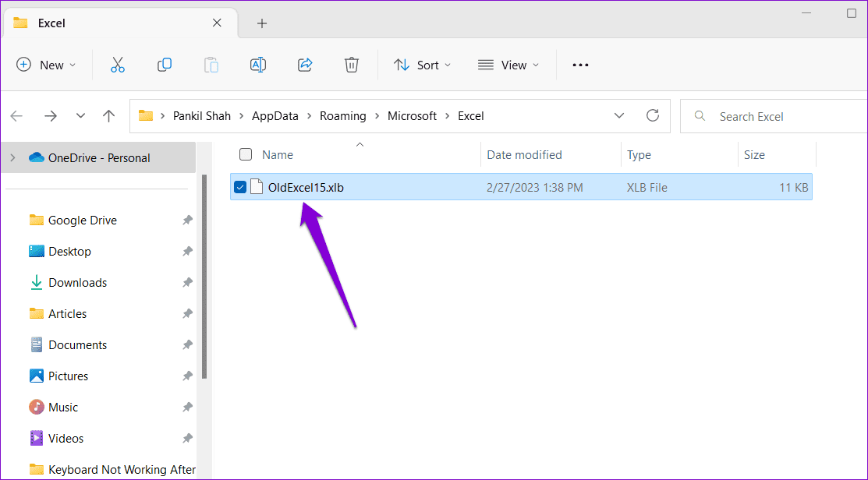Open the Sort dropdown
868x480 pixels.
tap(423, 65)
